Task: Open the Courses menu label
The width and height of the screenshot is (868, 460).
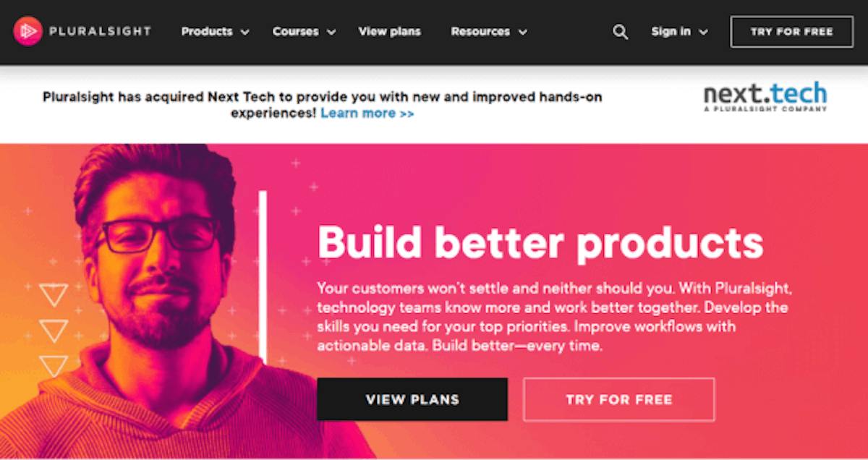Action: (295, 32)
